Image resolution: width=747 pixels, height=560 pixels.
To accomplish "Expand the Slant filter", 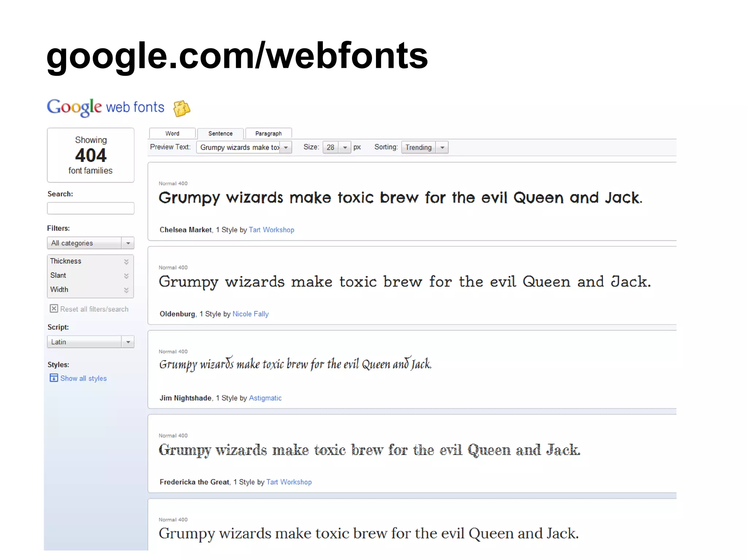I will (x=90, y=276).
